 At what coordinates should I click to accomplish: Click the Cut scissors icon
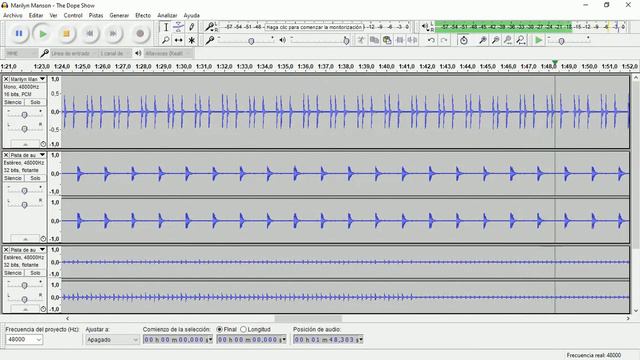click(361, 40)
